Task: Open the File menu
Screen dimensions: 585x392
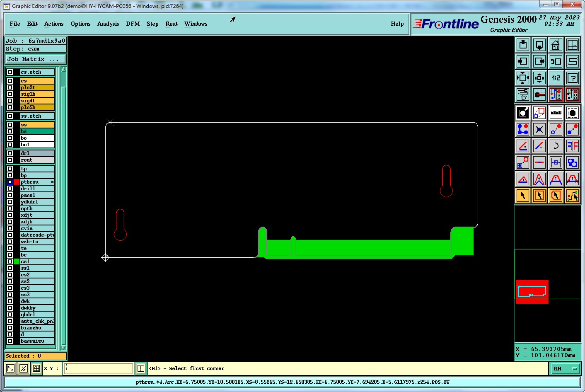Action: point(15,24)
